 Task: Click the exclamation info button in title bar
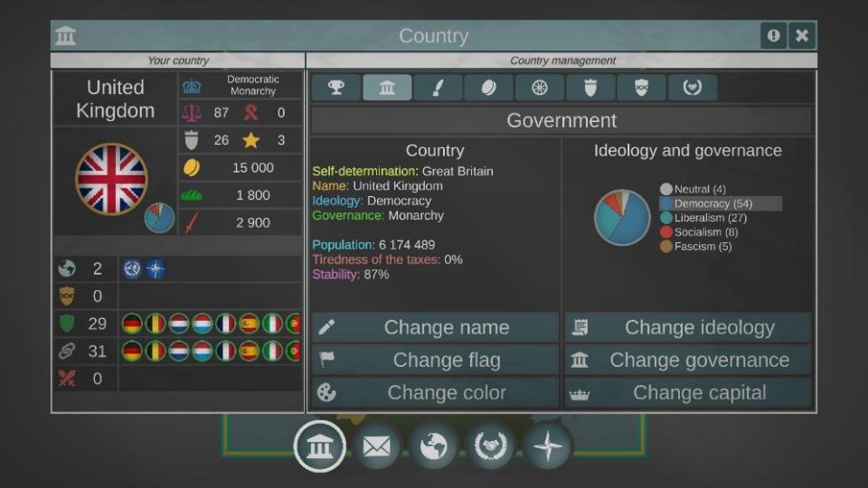click(773, 36)
